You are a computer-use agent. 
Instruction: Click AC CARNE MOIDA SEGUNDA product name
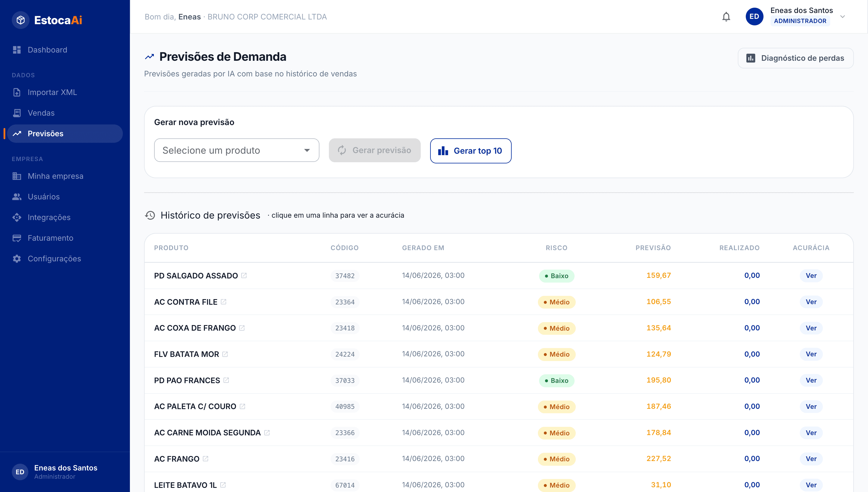pos(207,432)
